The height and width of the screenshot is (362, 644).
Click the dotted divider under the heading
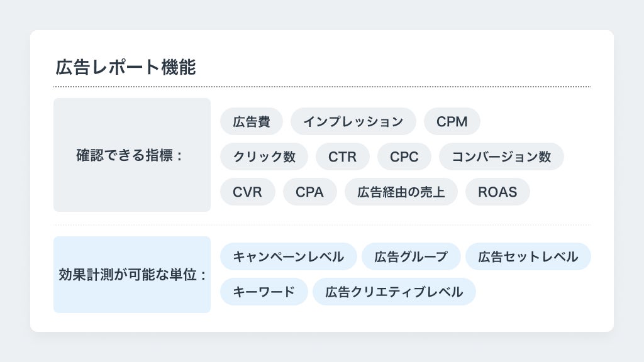[322, 86]
